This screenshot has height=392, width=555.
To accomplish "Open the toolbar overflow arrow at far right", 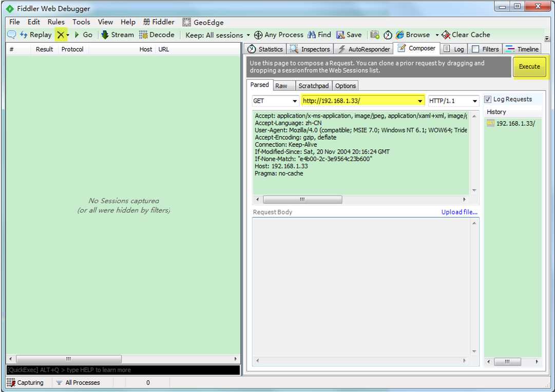I will tap(547, 38).
